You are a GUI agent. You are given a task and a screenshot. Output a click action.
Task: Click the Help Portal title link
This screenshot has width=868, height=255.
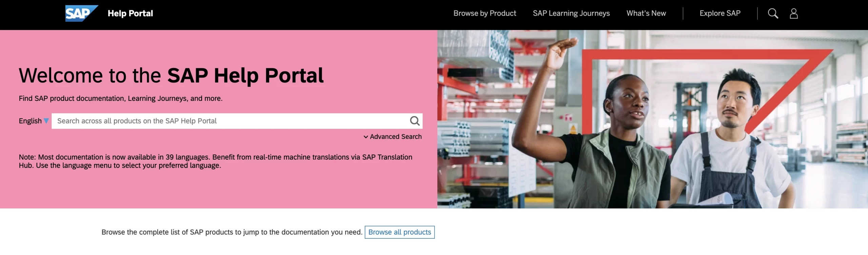[130, 13]
